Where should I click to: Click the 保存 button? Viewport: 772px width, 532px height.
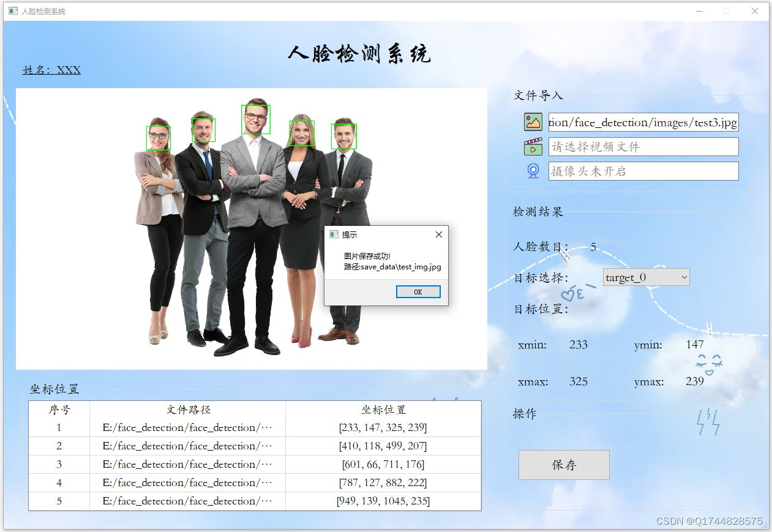click(564, 465)
